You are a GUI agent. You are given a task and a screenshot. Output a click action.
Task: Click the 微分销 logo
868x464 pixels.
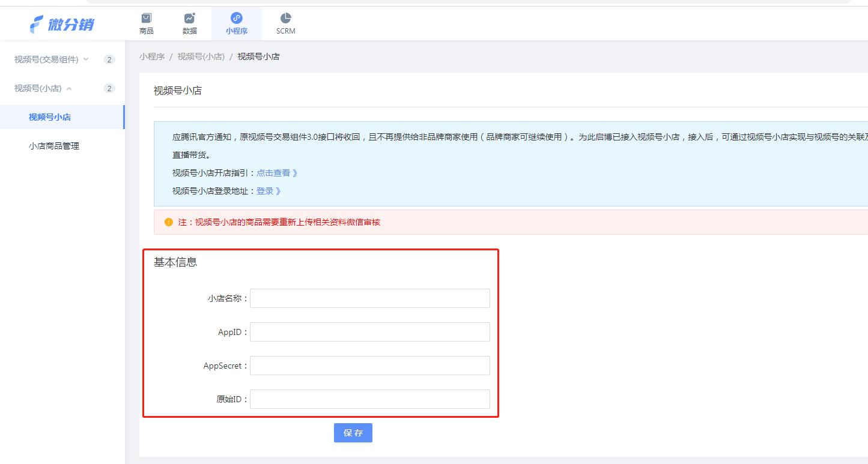pos(61,24)
